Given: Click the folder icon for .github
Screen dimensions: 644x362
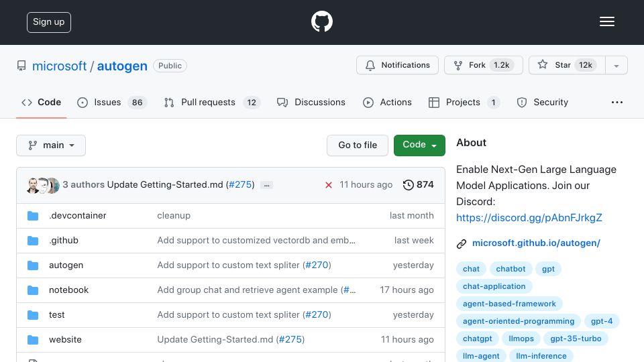Looking at the screenshot, I should tap(33, 241).
